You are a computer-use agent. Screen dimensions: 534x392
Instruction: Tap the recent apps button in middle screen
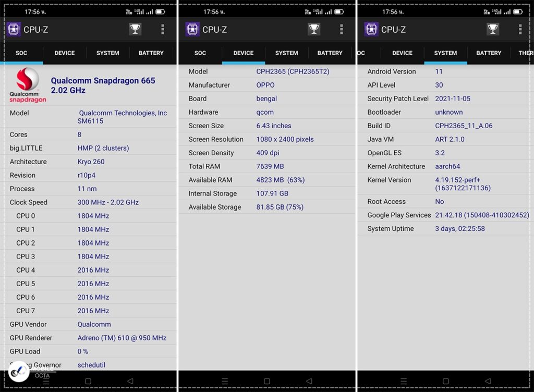(x=225, y=381)
